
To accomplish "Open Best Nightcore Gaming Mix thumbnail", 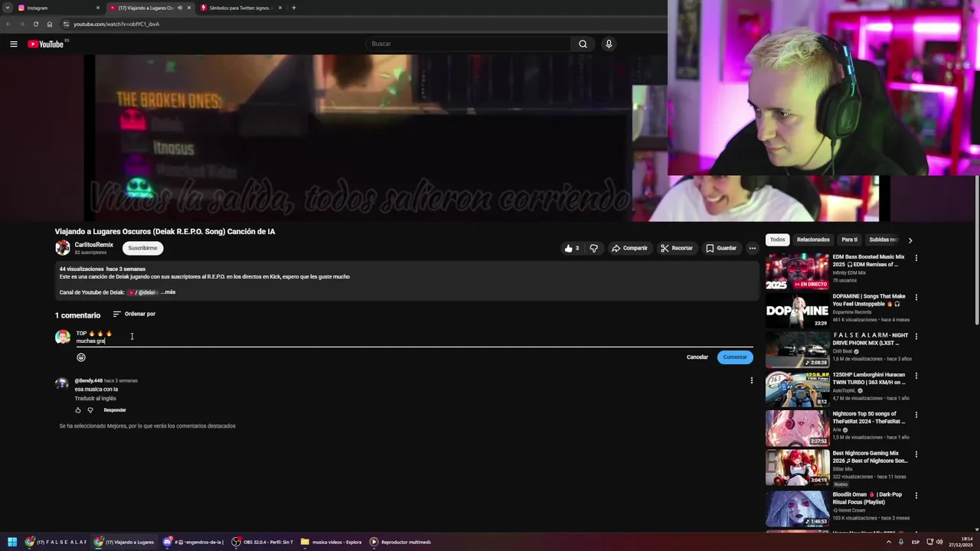I will click(797, 467).
